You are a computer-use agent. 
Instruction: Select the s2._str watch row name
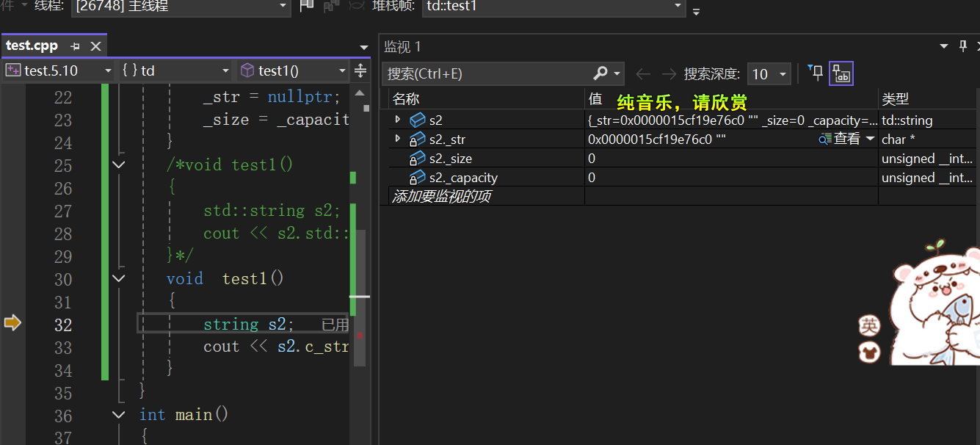pyautogui.click(x=447, y=139)
